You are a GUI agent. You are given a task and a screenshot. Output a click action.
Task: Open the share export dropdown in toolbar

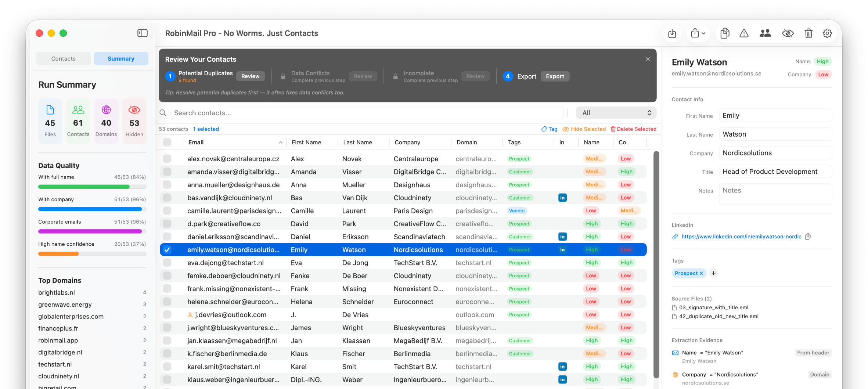(698, 33)
